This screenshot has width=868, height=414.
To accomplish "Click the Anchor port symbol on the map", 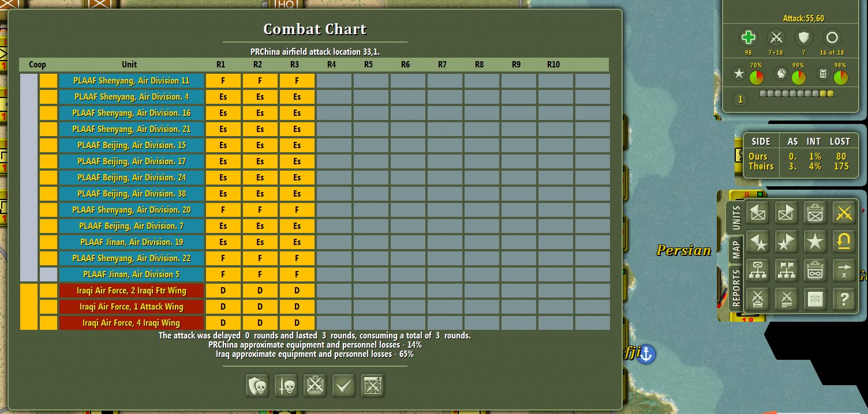I will coord(646,353).
